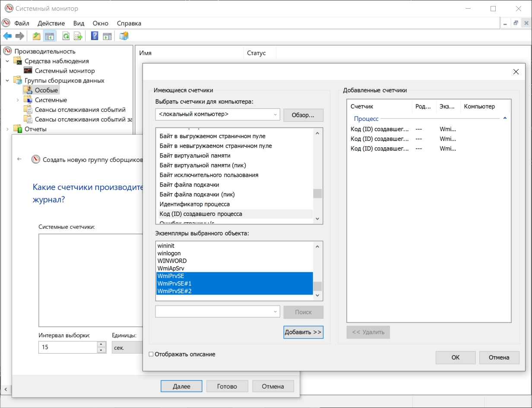Click the Добавить >> button
The image size is (532, 408).
click(303, 332)
